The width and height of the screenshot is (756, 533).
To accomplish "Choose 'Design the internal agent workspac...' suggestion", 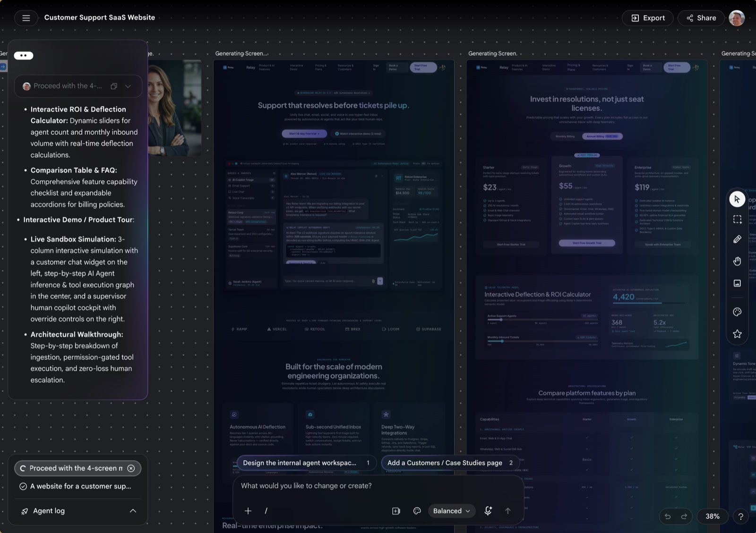I will point(306,463).
